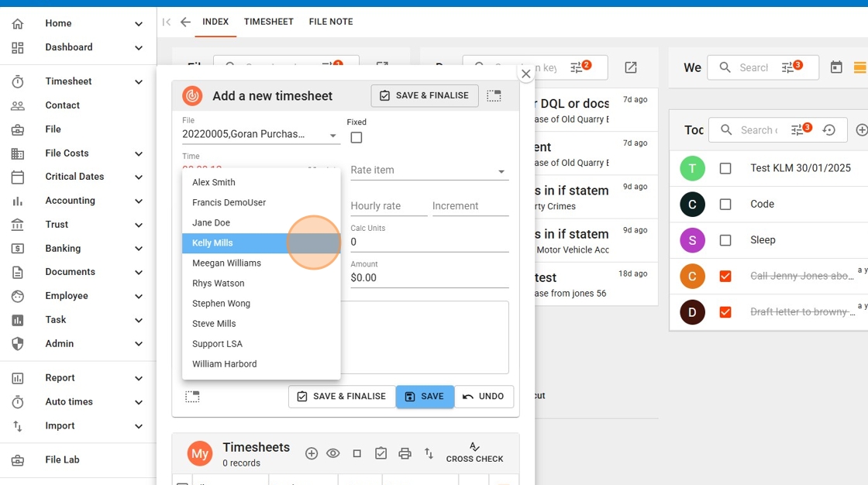Uncheck the Call Jenny Jones task
The image size is (868, 485).
click(x=725, y=277)
